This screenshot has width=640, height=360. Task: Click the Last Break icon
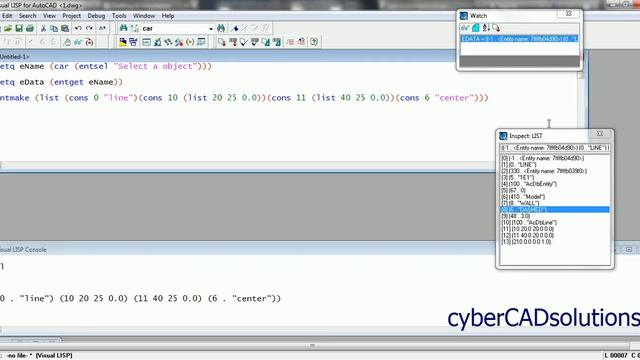[x=89, y=42]
